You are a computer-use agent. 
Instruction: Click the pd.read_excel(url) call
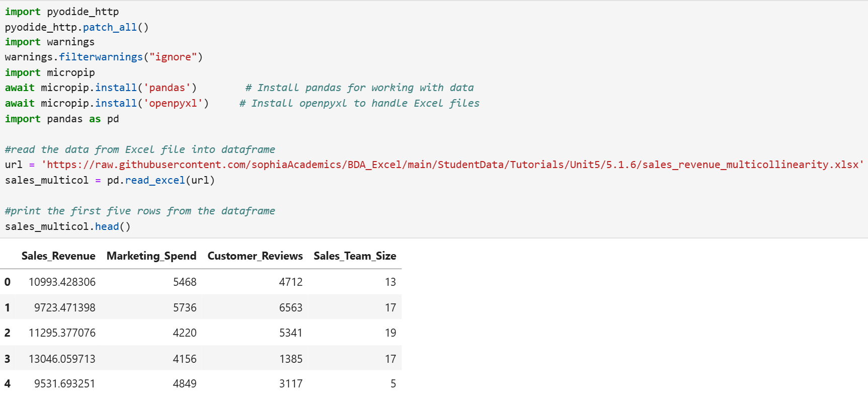(x=161, y=181)
